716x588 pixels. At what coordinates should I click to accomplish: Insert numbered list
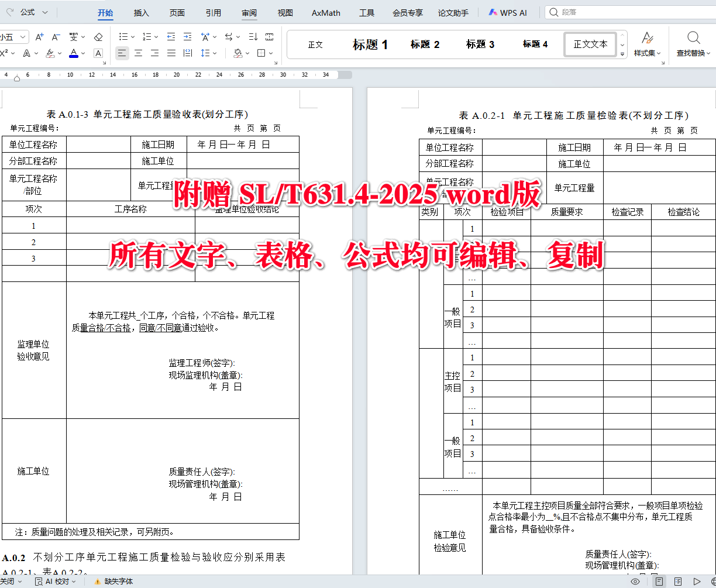point(147,37)
